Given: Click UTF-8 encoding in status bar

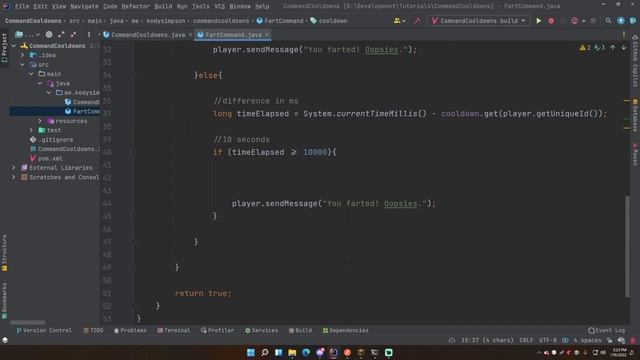Looking at the screenshot, I should (548, 340).
